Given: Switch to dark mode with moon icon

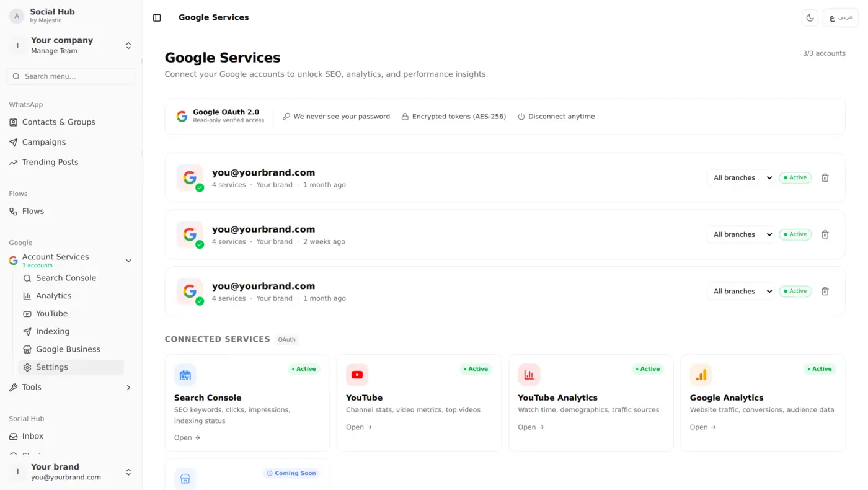Looking at the screenshot, I should click(x=810, y=18).
